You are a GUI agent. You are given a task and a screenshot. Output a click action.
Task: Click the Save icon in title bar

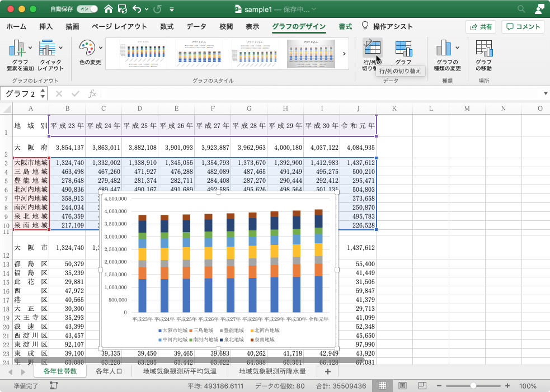tap(122, 9)
